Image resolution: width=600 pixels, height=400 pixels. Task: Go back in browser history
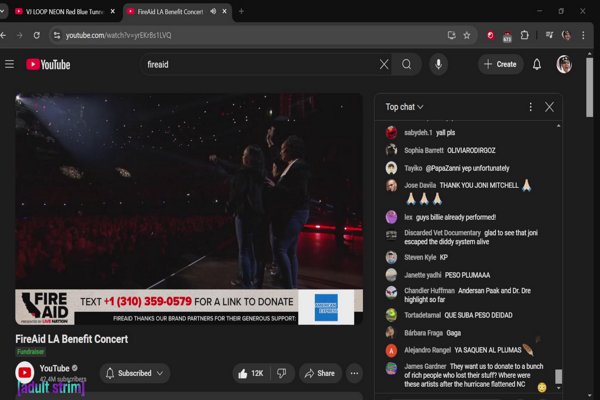click(x=3, y=35)
